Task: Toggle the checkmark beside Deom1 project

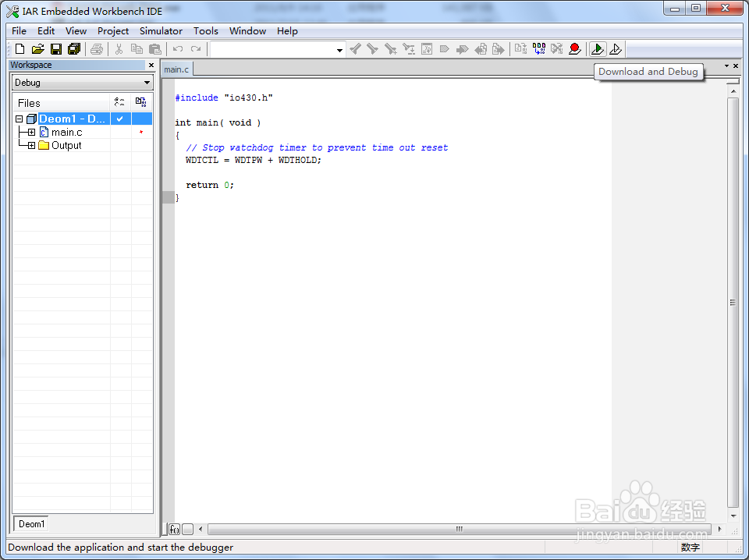Action: [x=120, y=119]
